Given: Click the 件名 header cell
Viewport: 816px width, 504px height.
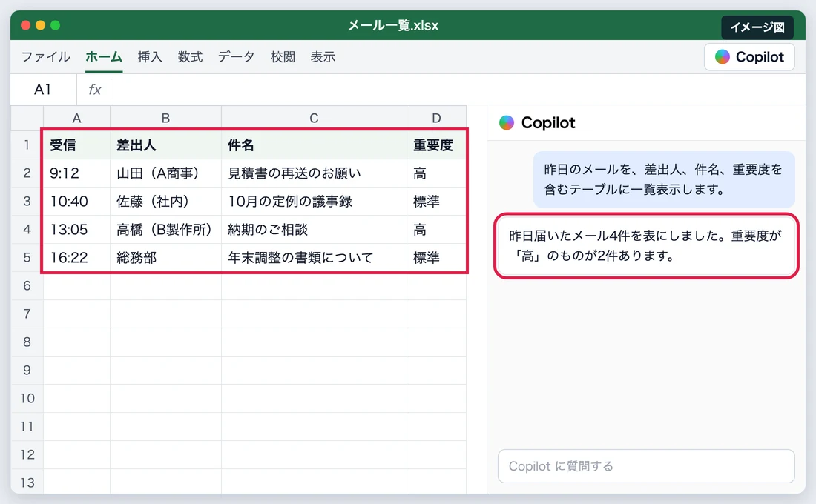Looking at the screenshot, I should pyautogui.click(x=314, y=145).
